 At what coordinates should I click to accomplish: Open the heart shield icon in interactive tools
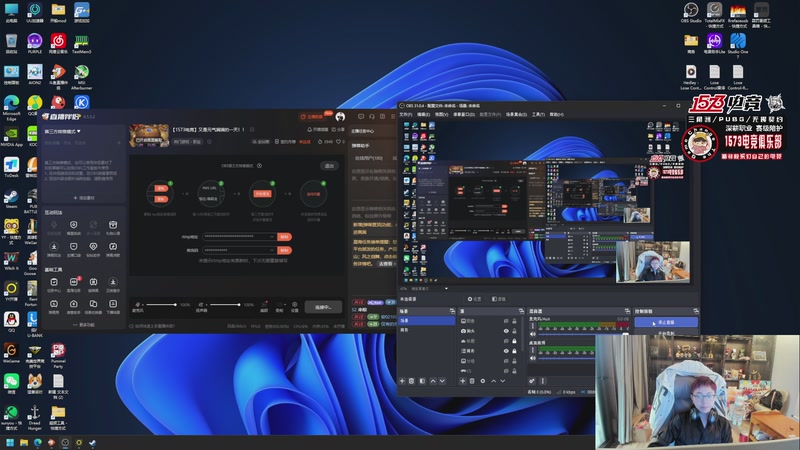pyautogui.click(x=93, y=247)
